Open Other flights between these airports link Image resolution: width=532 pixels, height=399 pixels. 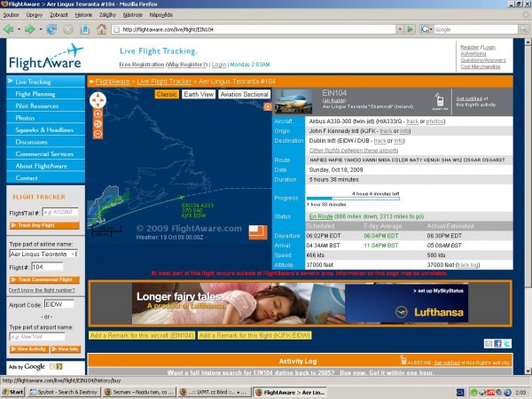pyautogui.click(x=354, y=151)
